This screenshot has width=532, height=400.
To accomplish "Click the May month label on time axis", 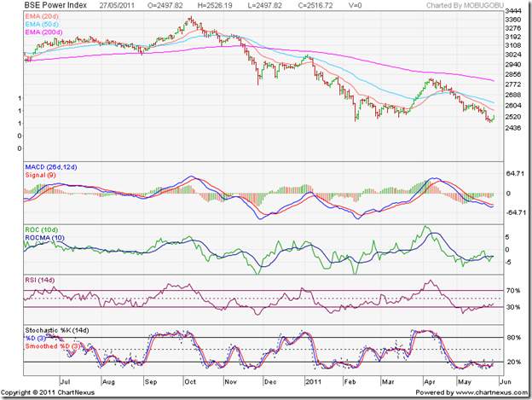I will point(465,382).
